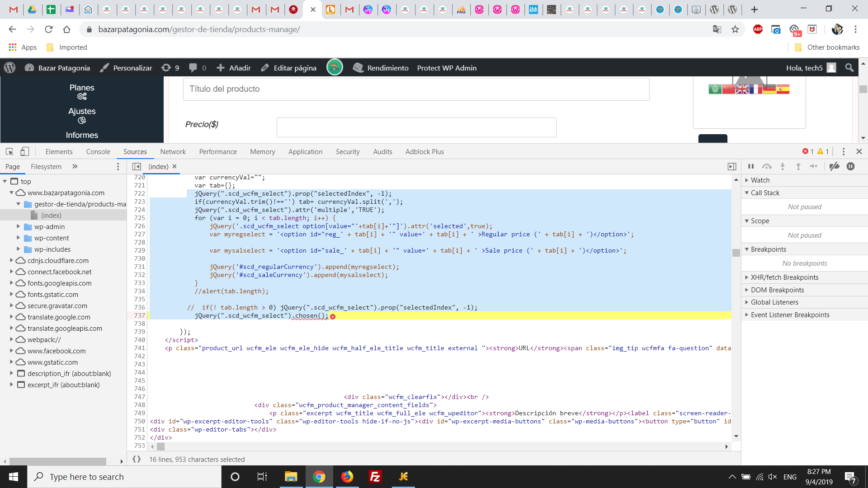Screen dimensions: 868x488
Task: Open DevTools customize menu (three dots)
Action: tap(844, 152)
